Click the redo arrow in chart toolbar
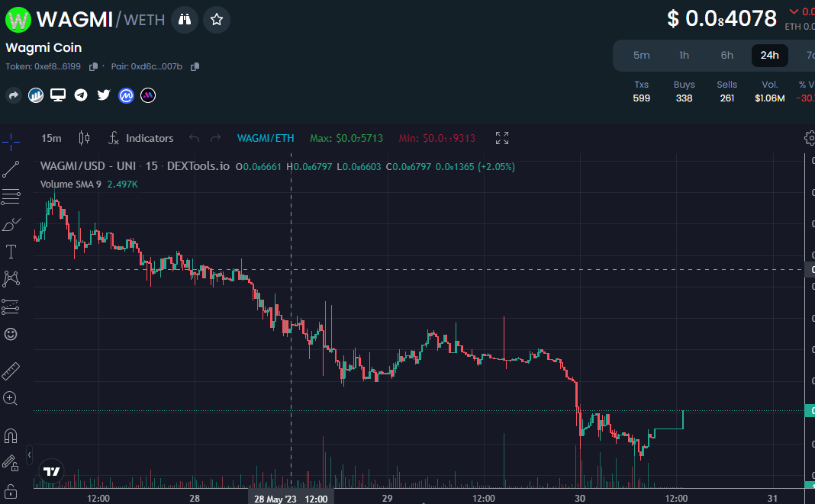This screenshot has height=504, width=815. coord(215,138)
